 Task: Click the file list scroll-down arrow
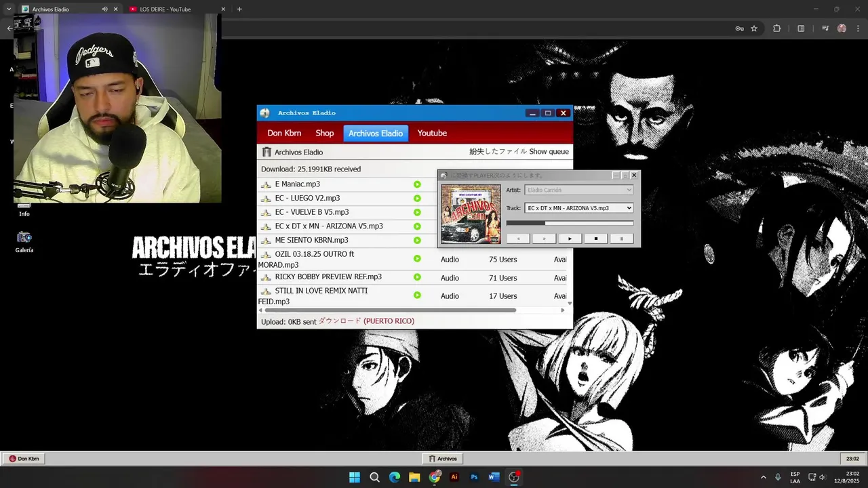pos(570,304)
